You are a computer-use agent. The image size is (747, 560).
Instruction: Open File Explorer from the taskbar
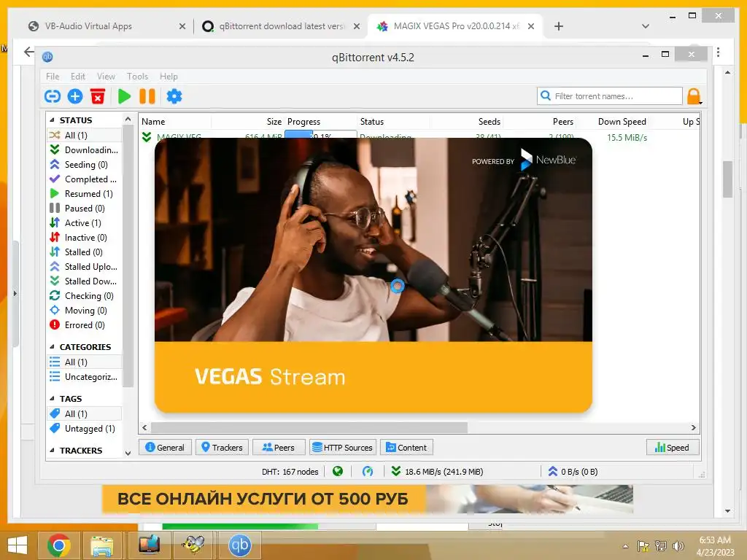pyautogui.click(x=102, y=545)
